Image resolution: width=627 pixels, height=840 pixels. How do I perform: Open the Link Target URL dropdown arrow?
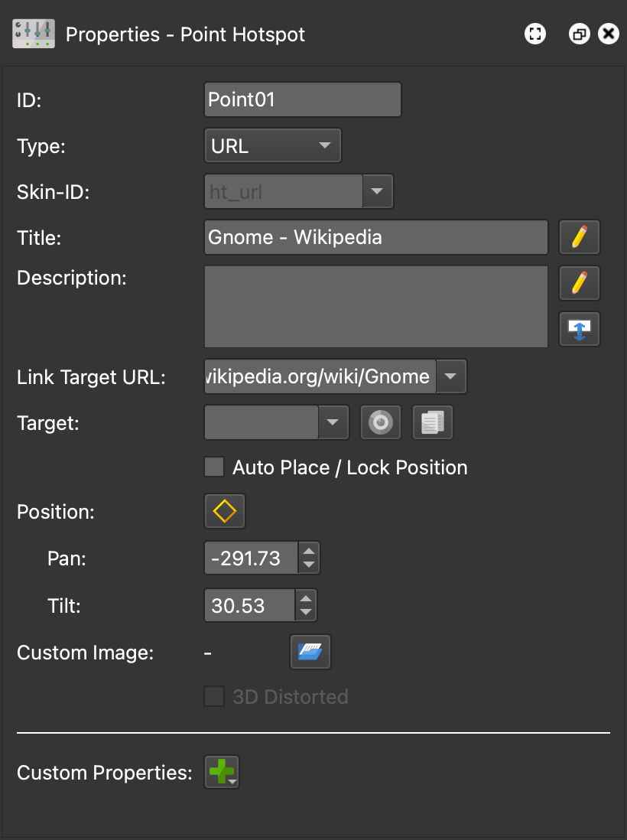coord(450,376)
